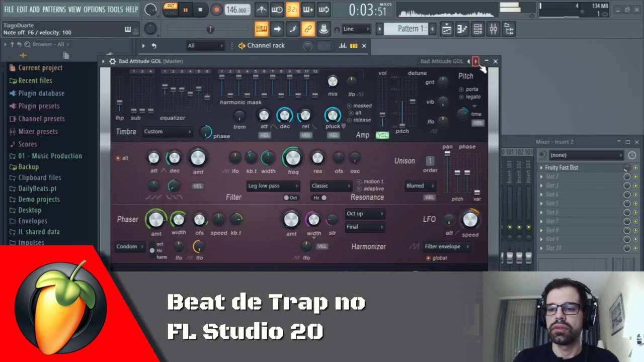This screenshot has height=362, width=644.
Task: Open the Line snap dropdown
Action: point(356,29)
